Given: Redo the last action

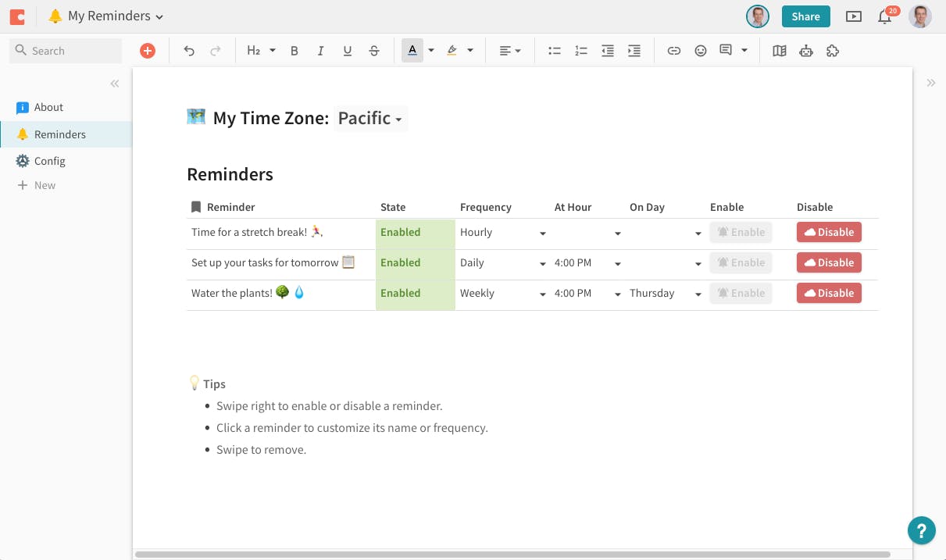Looking at the screenshot, I should [216, 51].
